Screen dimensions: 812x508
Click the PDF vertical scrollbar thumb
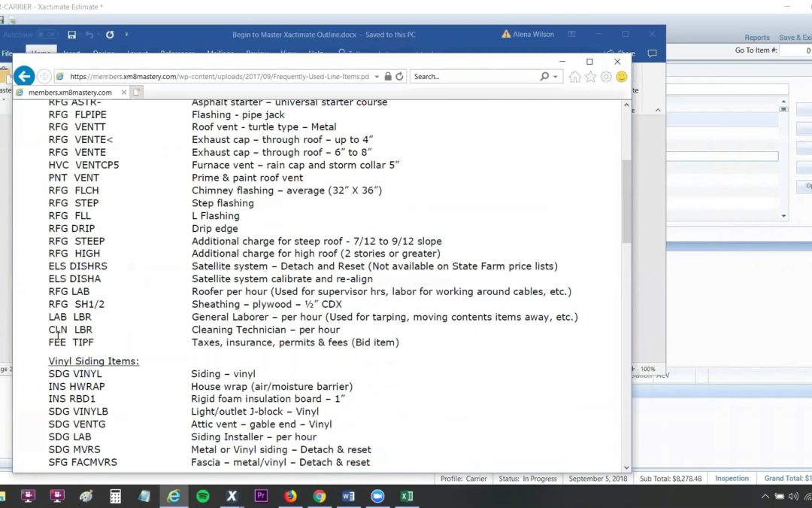[626, 201]
